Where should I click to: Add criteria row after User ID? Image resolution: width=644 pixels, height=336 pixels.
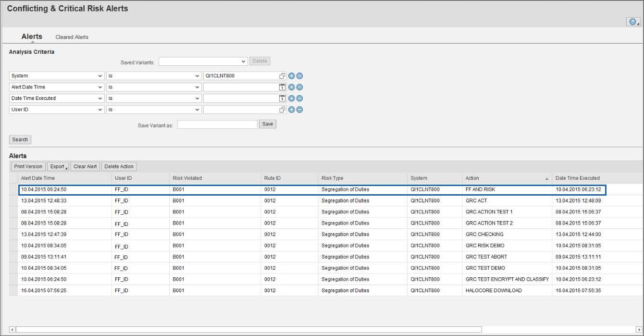291,110
